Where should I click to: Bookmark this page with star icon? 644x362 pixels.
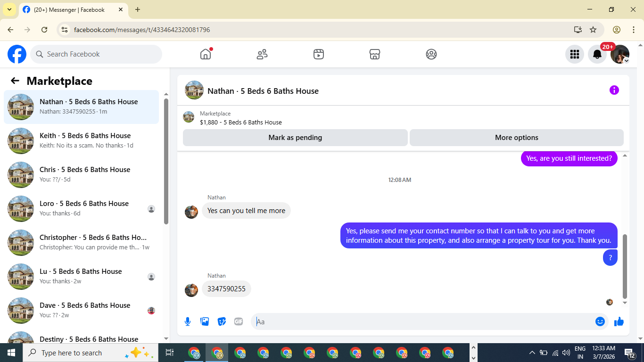(593, 30)
